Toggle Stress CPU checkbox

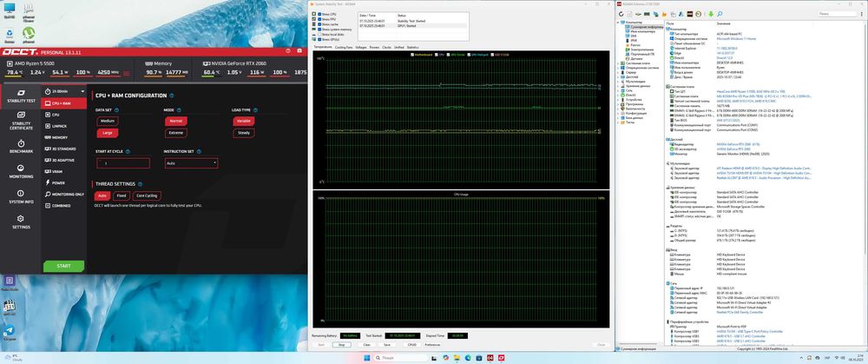tap(319, 14)
